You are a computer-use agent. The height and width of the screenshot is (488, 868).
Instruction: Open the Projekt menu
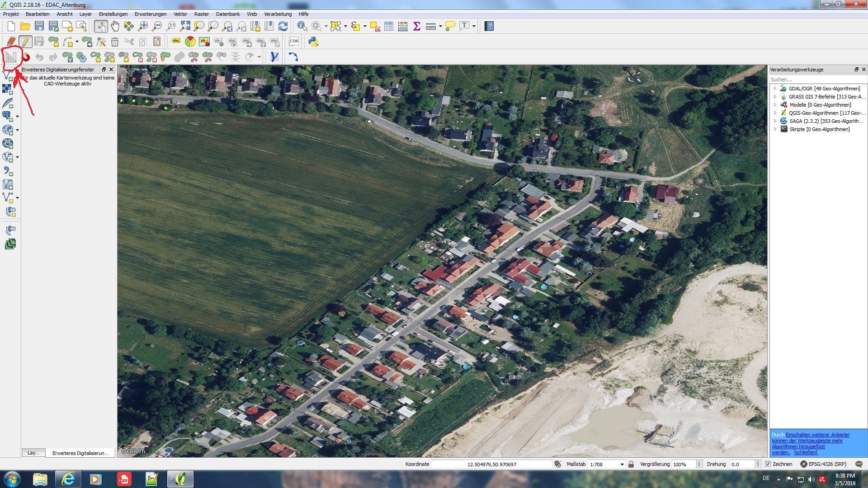pos(11,14)
